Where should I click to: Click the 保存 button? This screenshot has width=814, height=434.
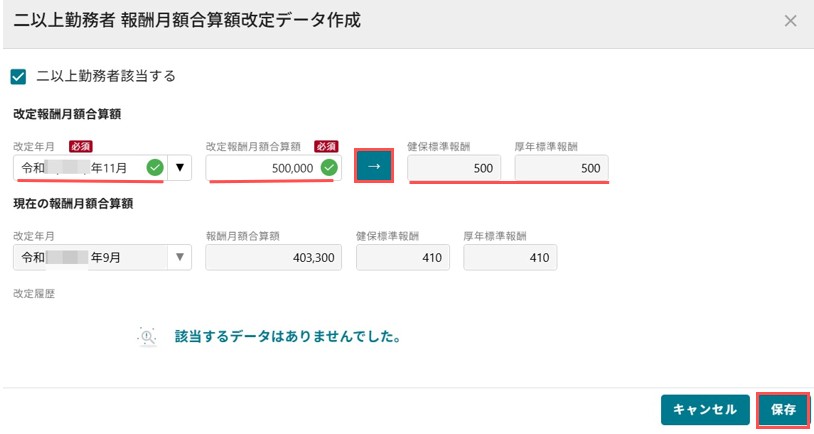click(x=783, y=410)
